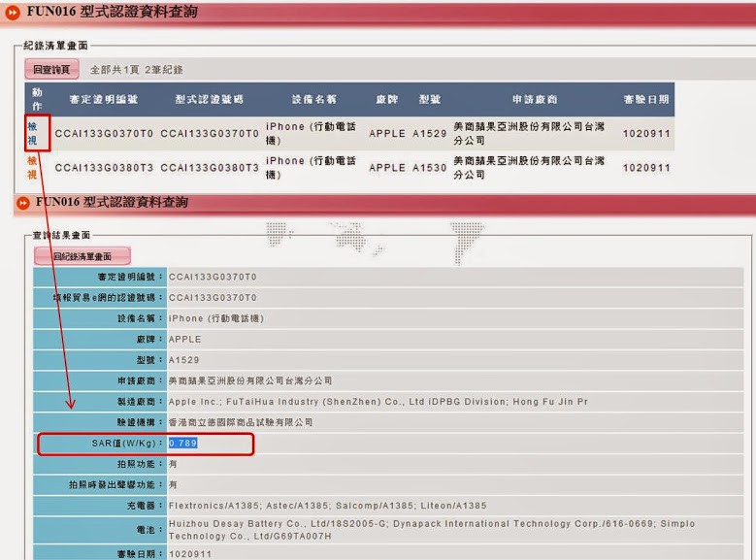Click certificate number CCAI133G0380T3 in second row

tap(104, 168)
